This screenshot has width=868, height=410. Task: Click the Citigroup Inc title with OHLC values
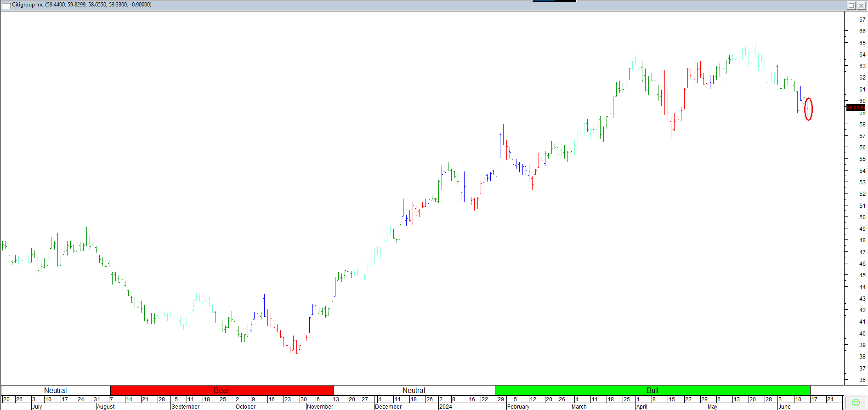(x=82, y=5)
